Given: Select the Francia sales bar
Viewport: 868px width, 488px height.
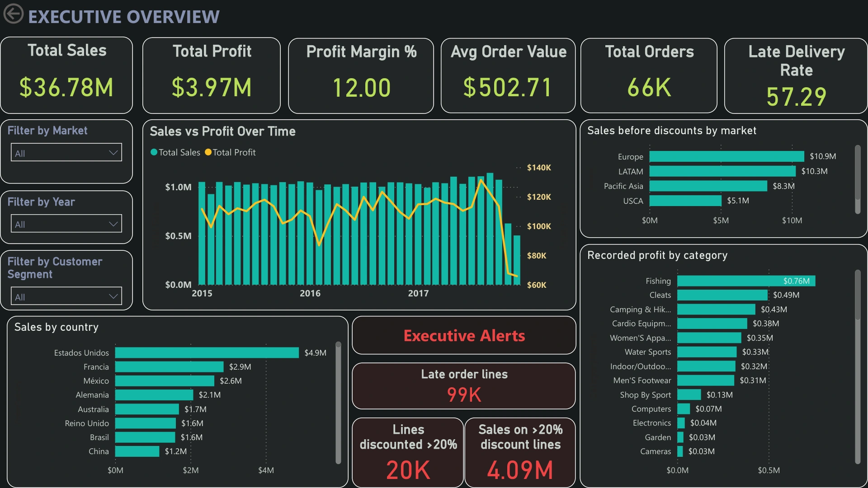Looking at the screenshot, I should point(170,366).
